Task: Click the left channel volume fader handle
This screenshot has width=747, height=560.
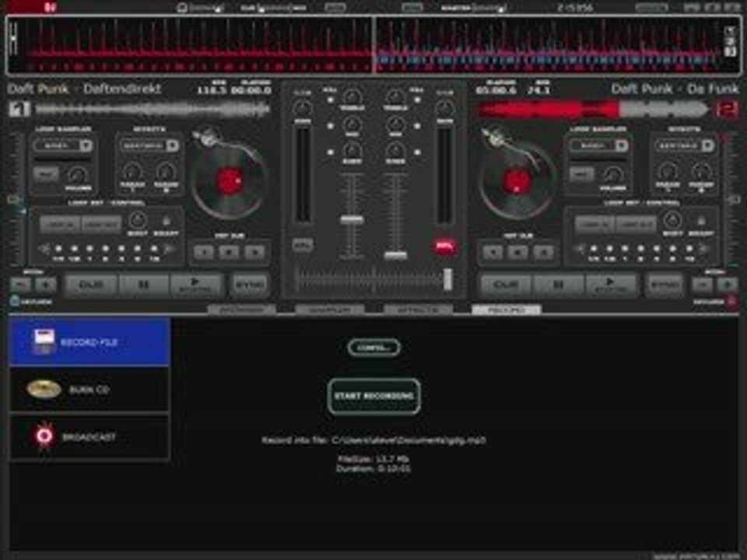Action: [x=352, y=219]
